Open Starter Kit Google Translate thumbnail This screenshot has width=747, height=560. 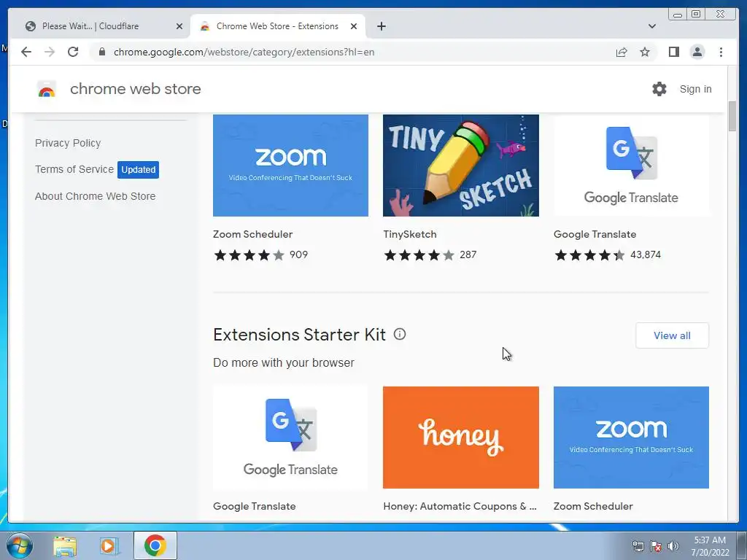tap(290, 437)
